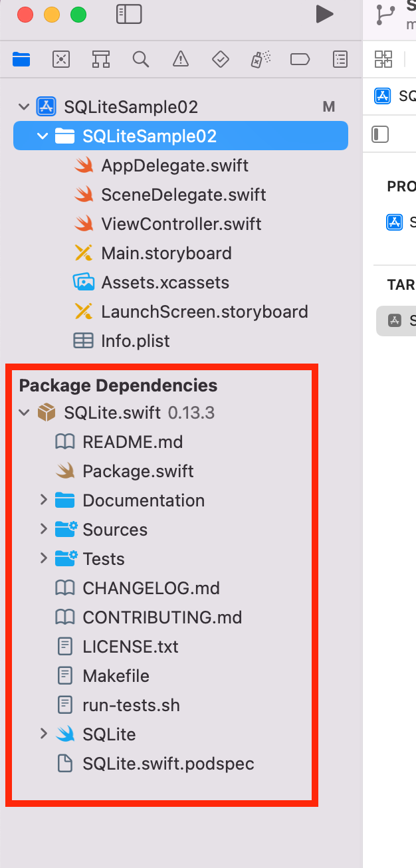
Task: Show the Issue navigator warning icon
Action: (180, 59)
